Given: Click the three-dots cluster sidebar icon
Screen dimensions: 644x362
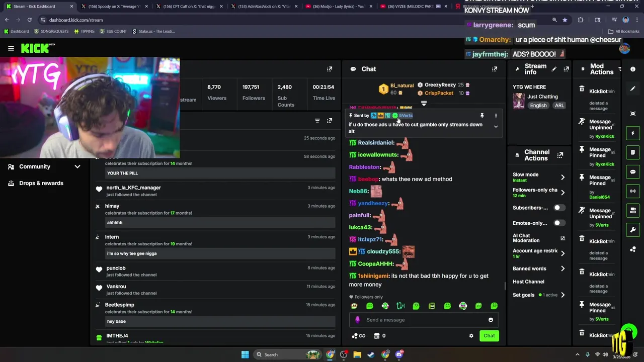Looking at the screenshot, I should tap(633, 249).
